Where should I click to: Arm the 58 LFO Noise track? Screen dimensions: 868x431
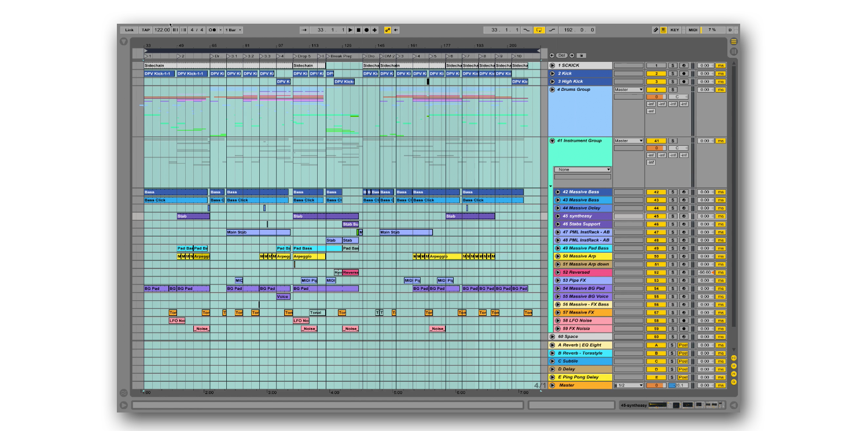(x=683, y=321)
